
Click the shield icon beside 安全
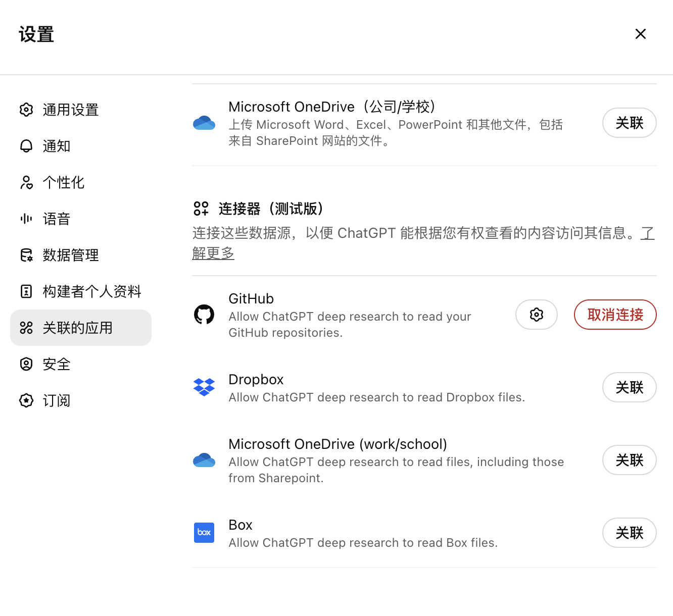[x=26, y=364]
